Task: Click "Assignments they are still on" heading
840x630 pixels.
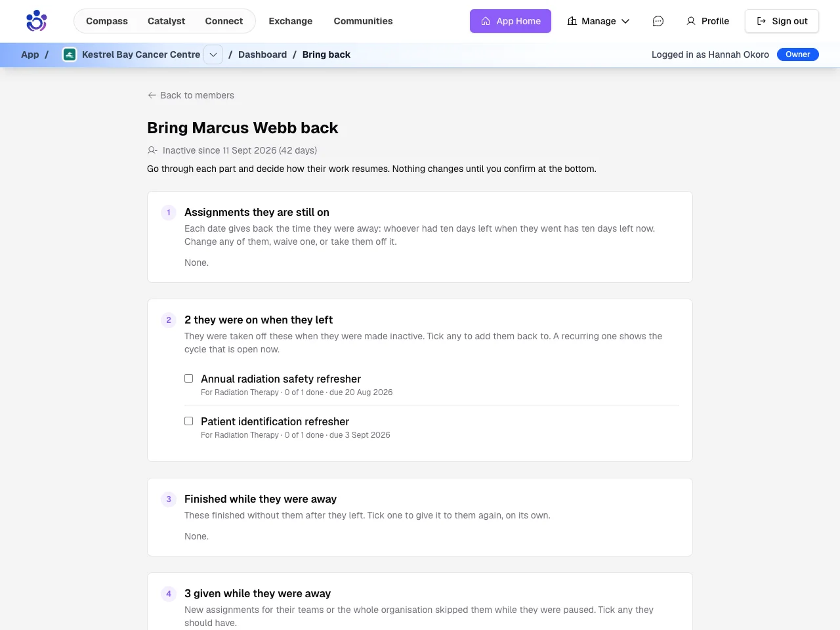Action: (x=257, y=212)
